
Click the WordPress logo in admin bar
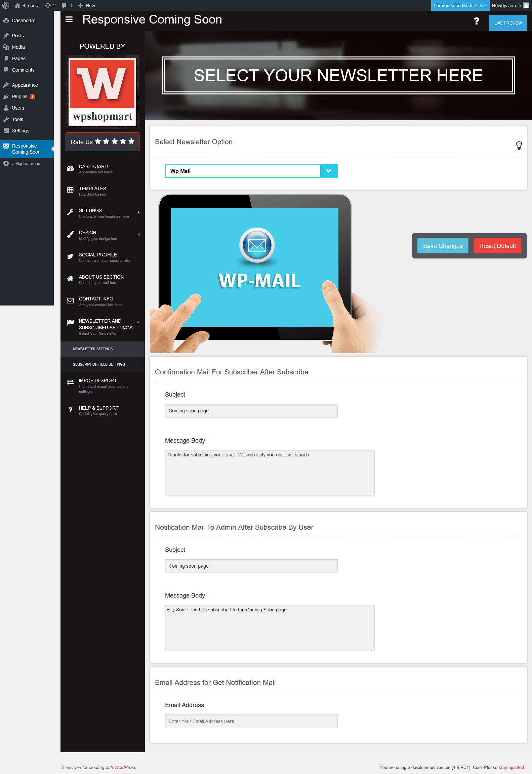tap(6, 5)
